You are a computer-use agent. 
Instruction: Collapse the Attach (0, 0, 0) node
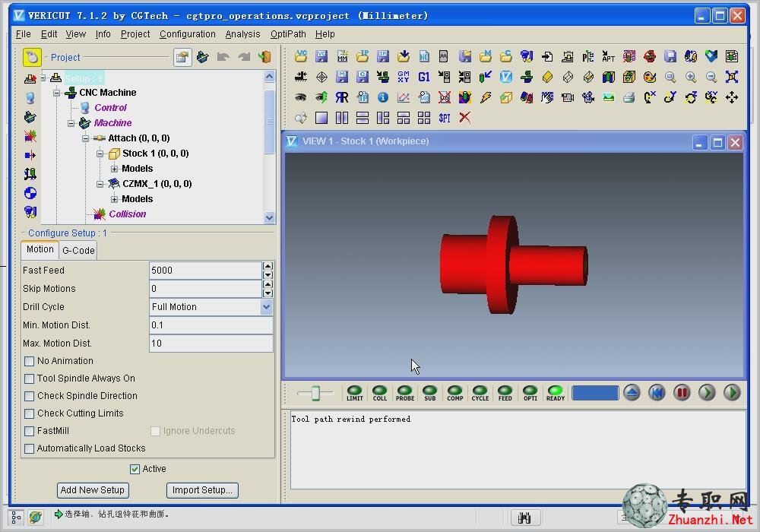86,138
